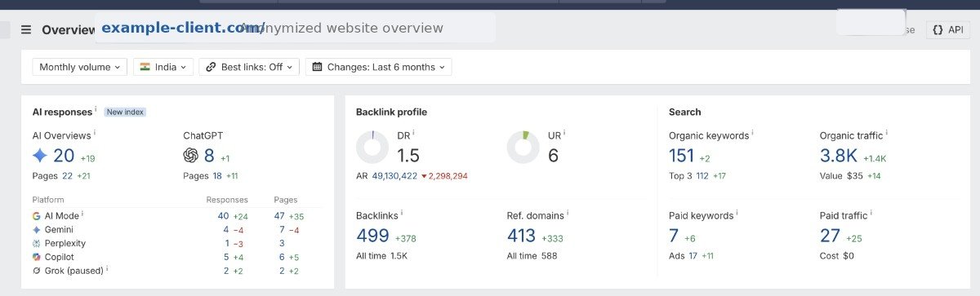
Task: Click the Perplexity platform icon
Action: click(x=36, y=243)
